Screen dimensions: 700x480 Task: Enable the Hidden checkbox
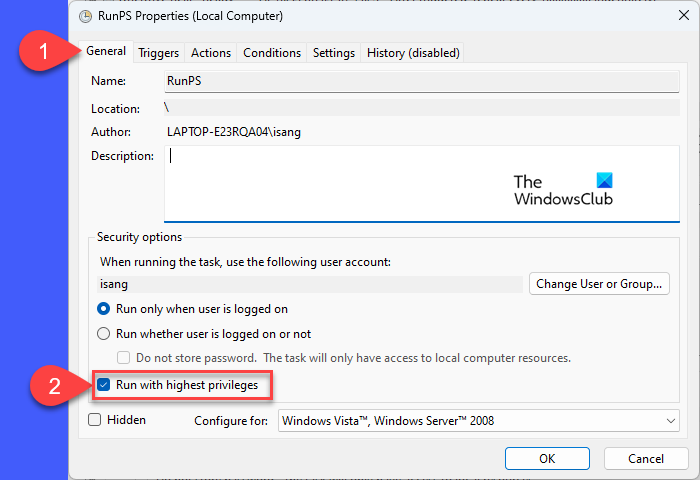[x=95, y=420]
